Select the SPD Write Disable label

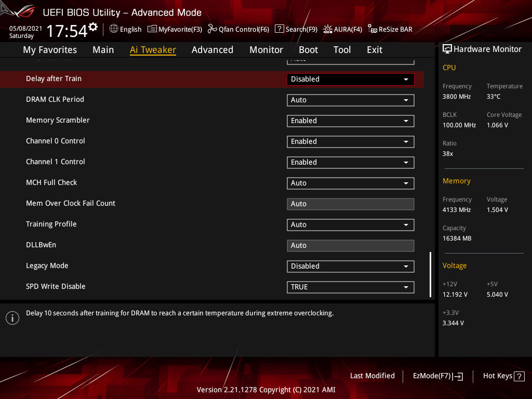56,286
